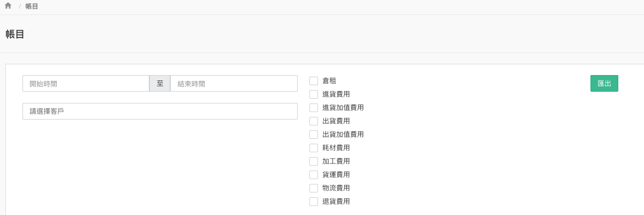The image size is (644, 215).
Task: Toggle the 出貨加值費用 checkbox
Action: point(314,135)
